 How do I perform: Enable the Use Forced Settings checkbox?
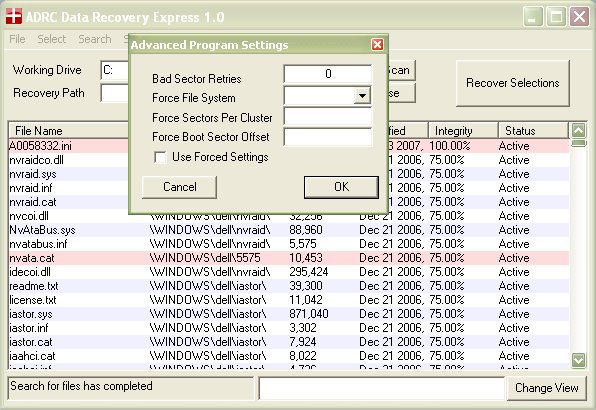[160, 157]
